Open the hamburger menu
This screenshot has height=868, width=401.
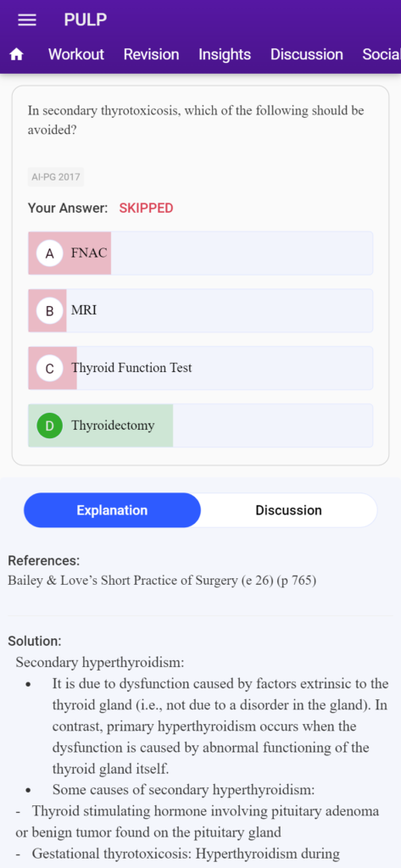click(x=26, y=20)
